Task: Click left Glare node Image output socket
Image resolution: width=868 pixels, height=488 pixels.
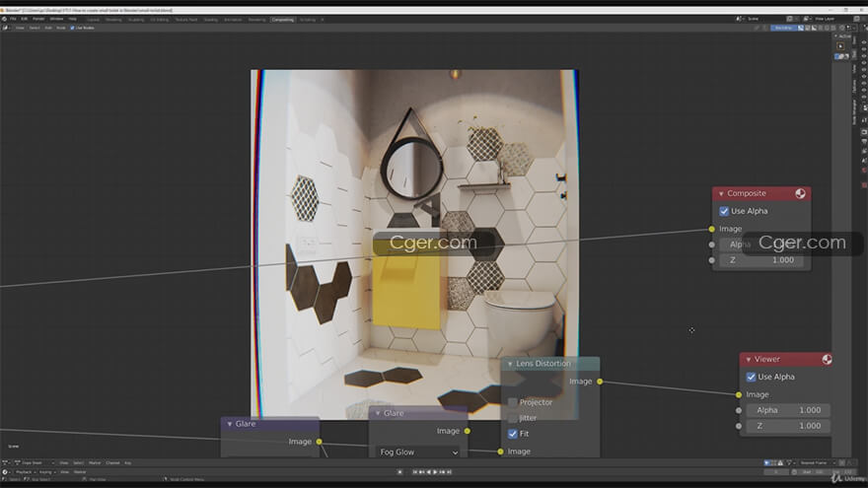Action: tap(319, 442)
